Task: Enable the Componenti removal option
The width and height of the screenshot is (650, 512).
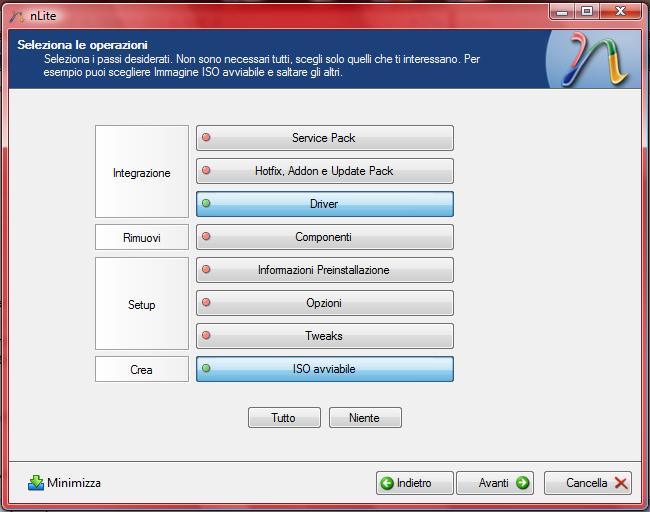Action: click(x=325, y=237)
